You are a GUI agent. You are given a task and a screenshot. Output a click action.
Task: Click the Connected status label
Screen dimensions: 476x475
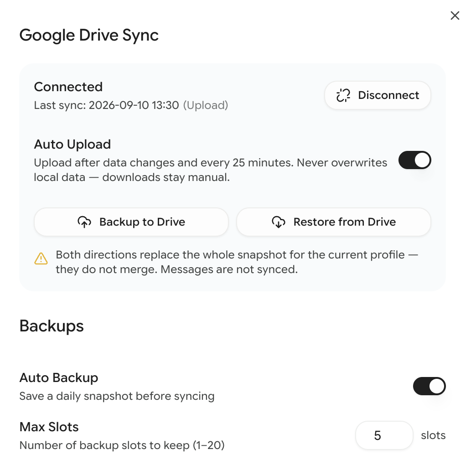[68, 87]
